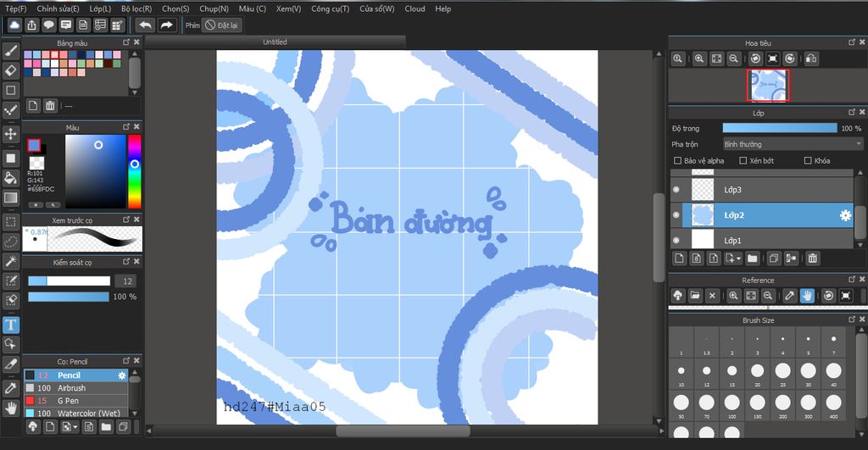The width and height of the screenshot is (868, 450).
Task: Click the navigator thumbnail preview
Action: click(768, 86)
